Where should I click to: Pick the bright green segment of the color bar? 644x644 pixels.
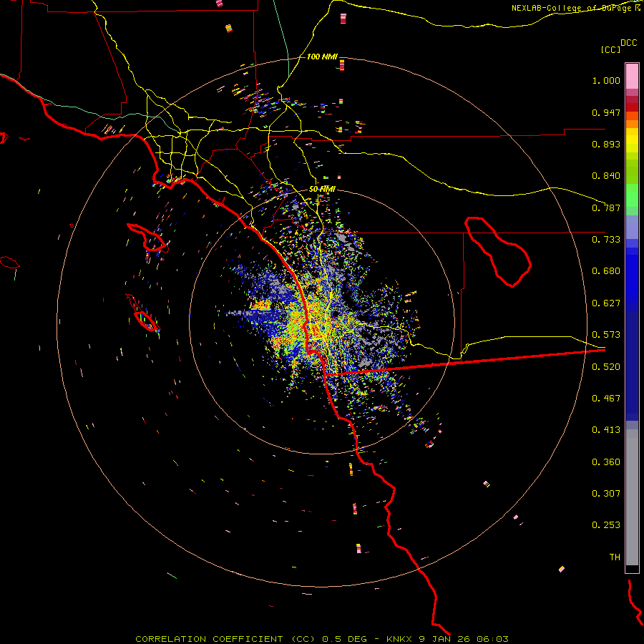632,195
